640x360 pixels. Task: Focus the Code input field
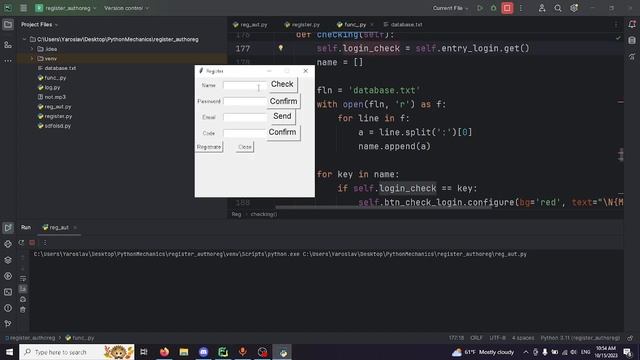click(x=245, y=133)
